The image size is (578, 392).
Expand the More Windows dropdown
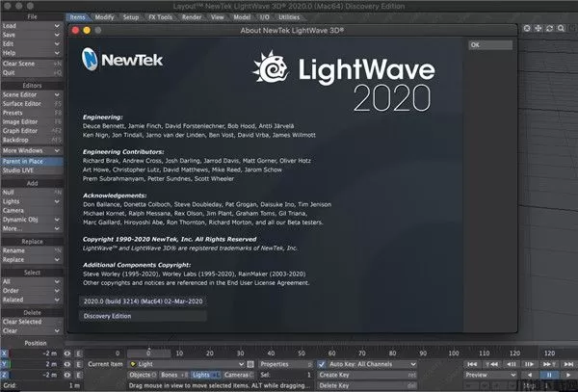pyautogui.click(x=32, y=150)
